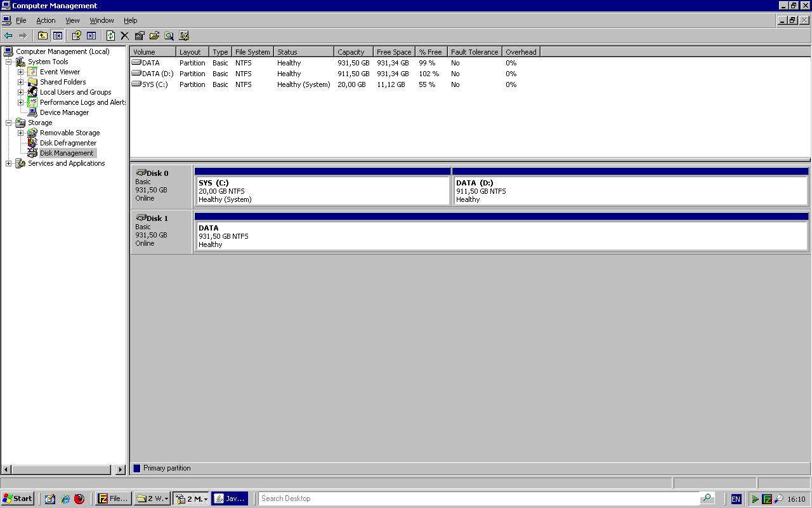812x508 pixels.
Task: Click the Up one level folder icon
Action: click(43, 36)
